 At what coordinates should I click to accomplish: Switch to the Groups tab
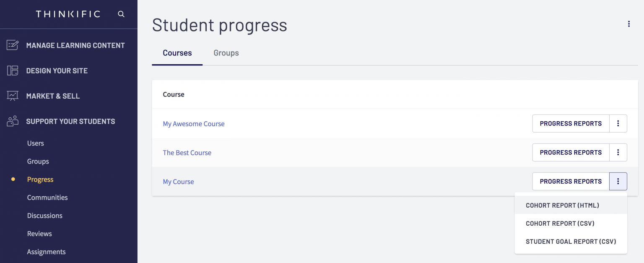point(226,53)
